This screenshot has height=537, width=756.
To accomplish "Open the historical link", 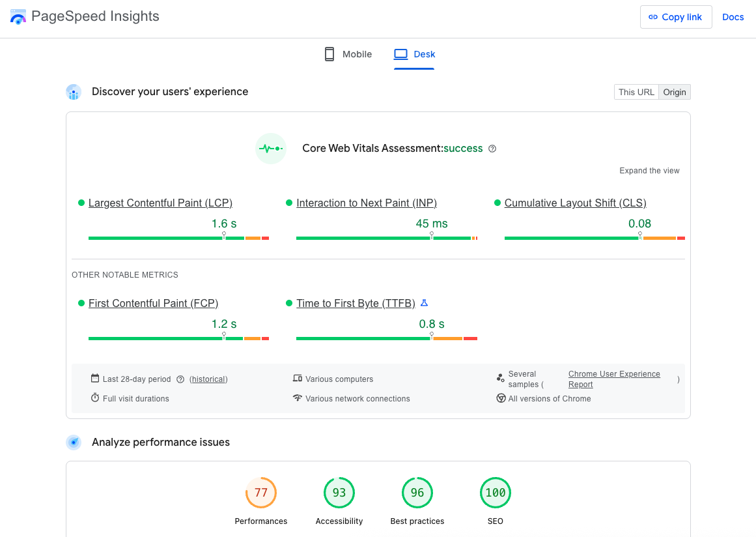I will point(209,379).
